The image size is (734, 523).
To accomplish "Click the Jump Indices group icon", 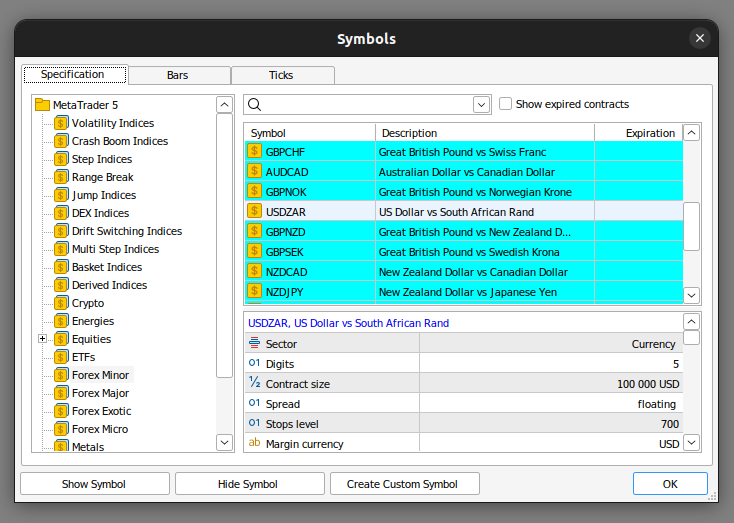I will tap(61, 195).
